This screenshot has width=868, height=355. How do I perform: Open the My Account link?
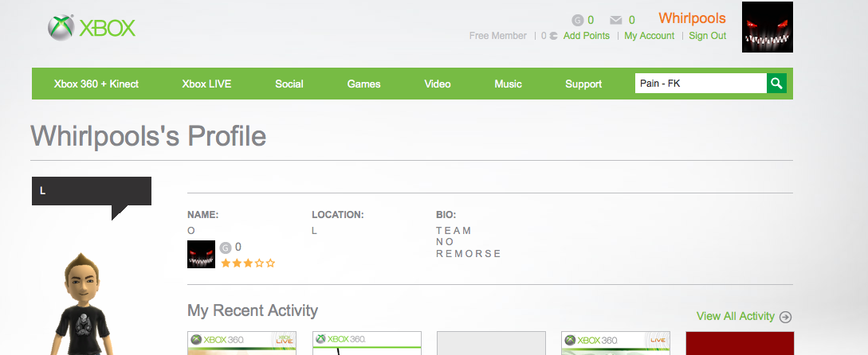coord(650,36)
